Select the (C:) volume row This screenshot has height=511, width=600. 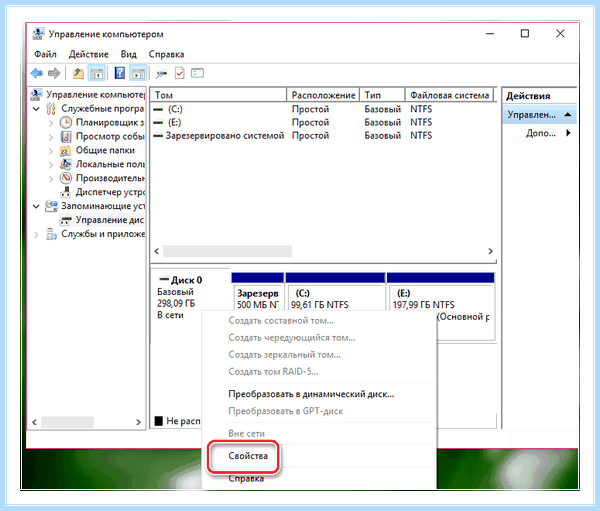323,109
